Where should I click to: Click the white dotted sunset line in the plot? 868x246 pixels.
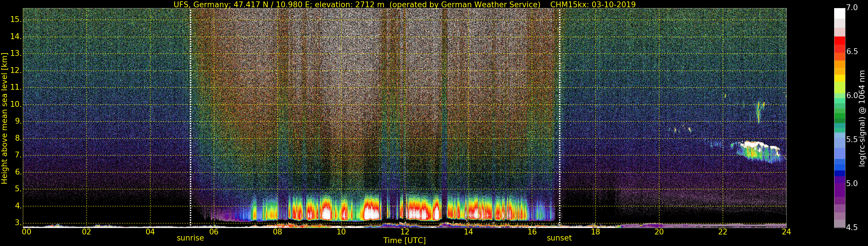coord(560,115)
